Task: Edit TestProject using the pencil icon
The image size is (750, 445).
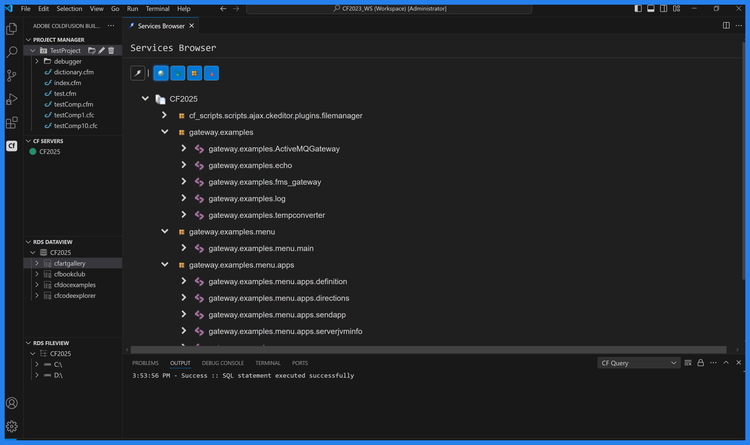Action: coord(101,50)
